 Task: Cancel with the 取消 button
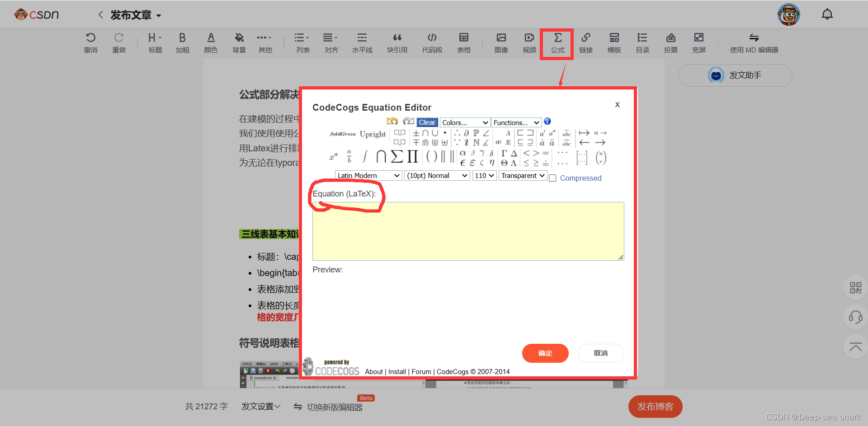click(601, 353)
